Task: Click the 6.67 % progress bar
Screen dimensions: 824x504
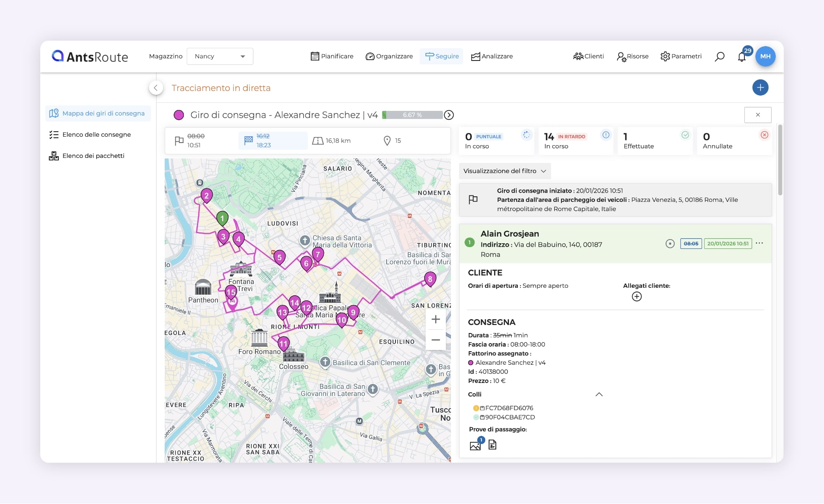Action: [412, 115]
